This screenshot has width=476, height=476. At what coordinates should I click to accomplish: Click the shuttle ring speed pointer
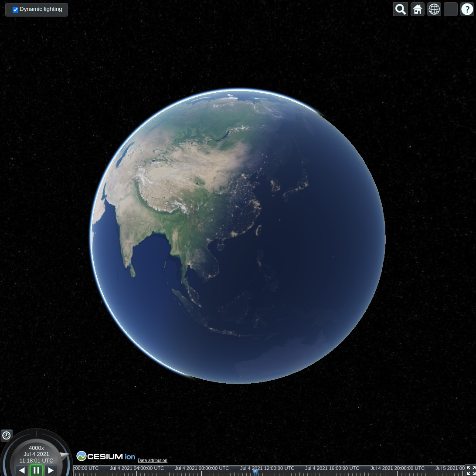point(64,455)
